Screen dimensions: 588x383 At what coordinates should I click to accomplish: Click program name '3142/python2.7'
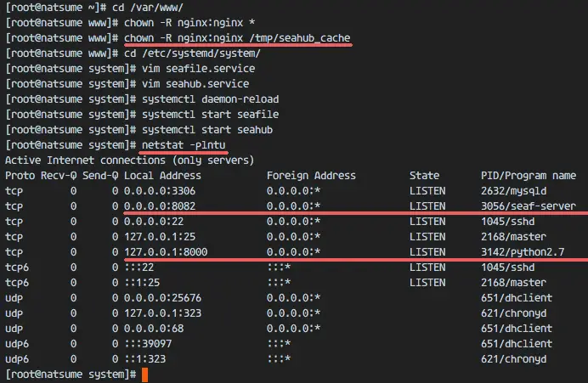[523, 252]
